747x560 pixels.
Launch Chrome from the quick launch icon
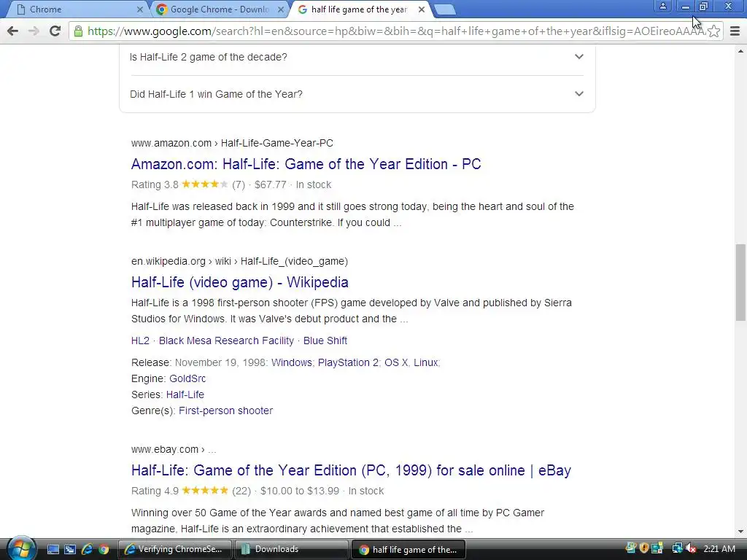click(104, 550)
